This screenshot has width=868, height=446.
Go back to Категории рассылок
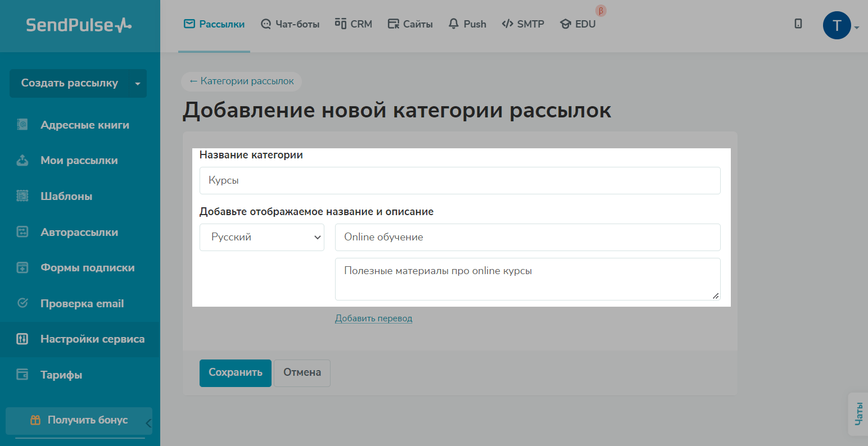[x=242, y=81]
